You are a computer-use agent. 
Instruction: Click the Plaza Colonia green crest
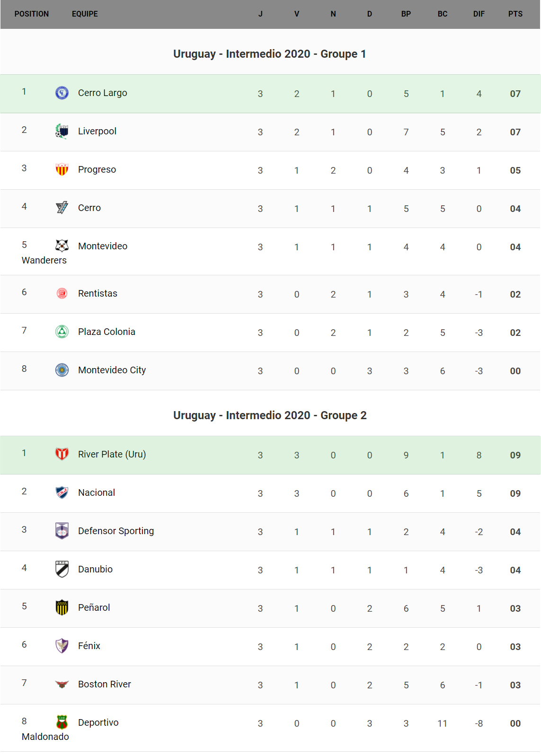[62, 332]
